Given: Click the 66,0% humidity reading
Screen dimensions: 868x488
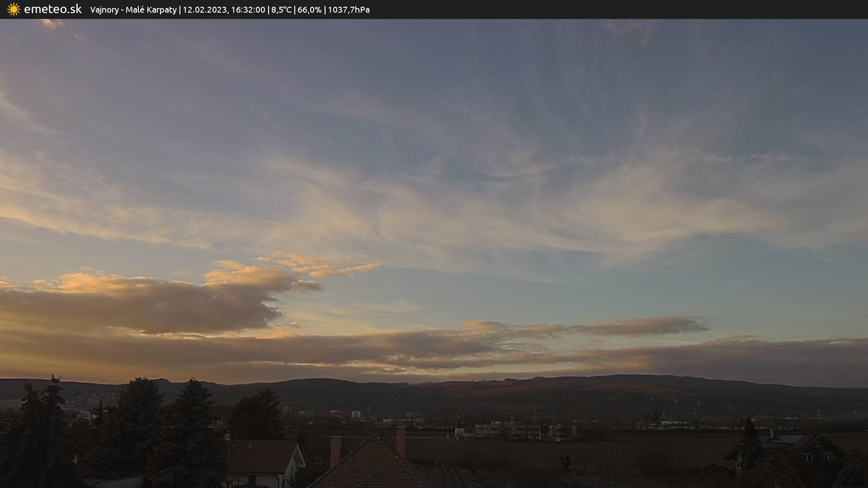Looking at the screenshot, I should coord(309,10).
